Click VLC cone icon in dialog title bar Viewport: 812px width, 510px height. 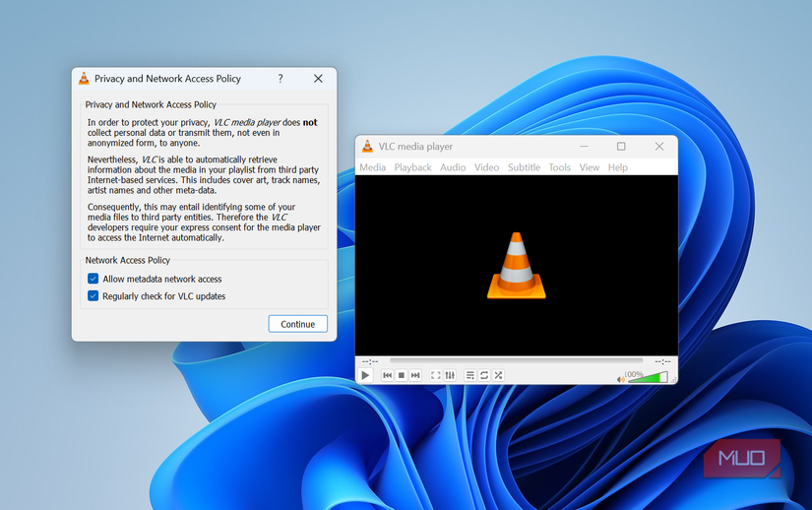coord(84,78)
